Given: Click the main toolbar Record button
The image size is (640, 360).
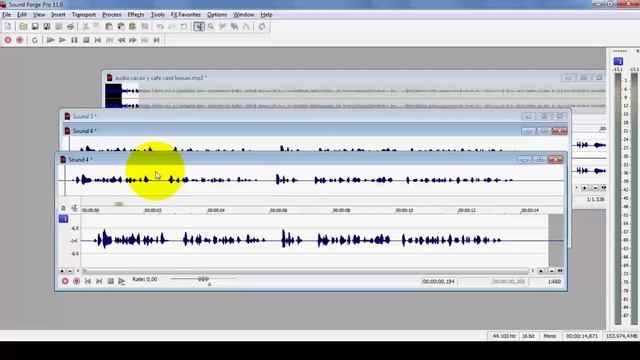Looking at the screenshot, I should 8,40.
